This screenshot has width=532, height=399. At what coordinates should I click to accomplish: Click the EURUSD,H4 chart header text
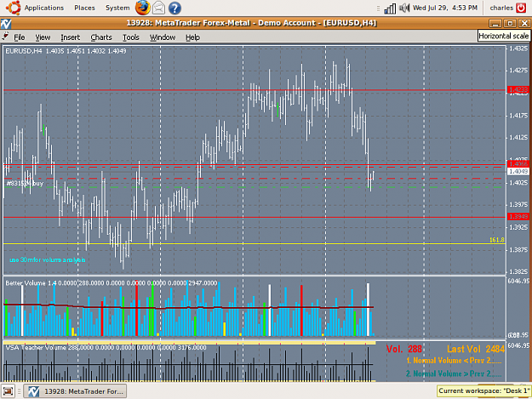(66, 51)
